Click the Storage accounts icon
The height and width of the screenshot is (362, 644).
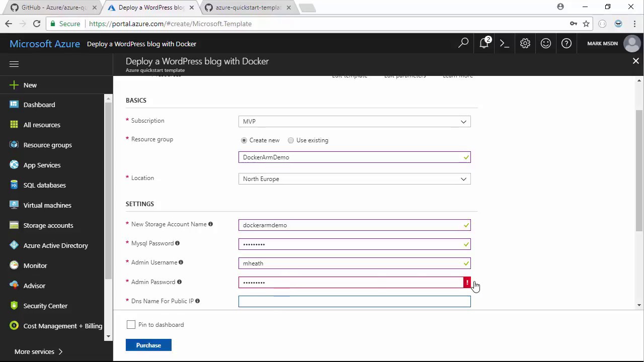point(14,225)
